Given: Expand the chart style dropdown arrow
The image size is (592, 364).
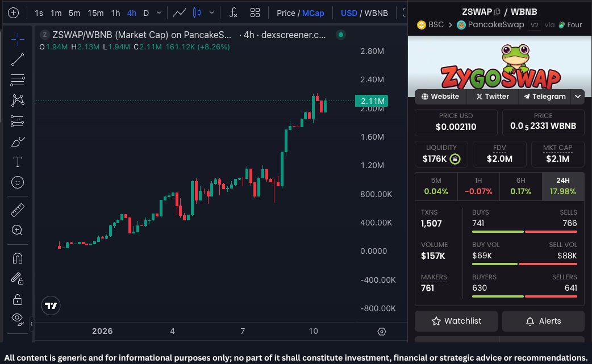Looking at the screenshot, I should pyautogui.click(x=212, y=13).
